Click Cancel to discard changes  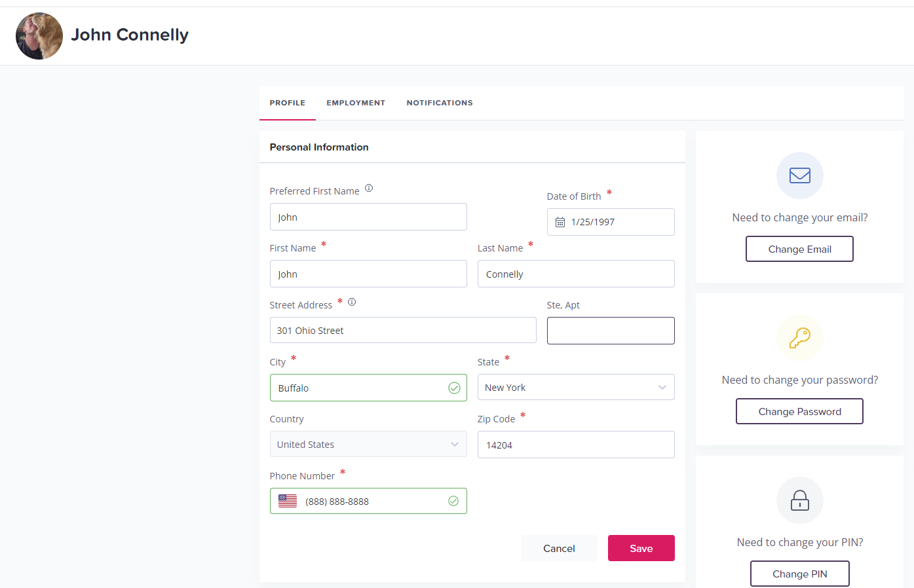[x=559, y=548]
